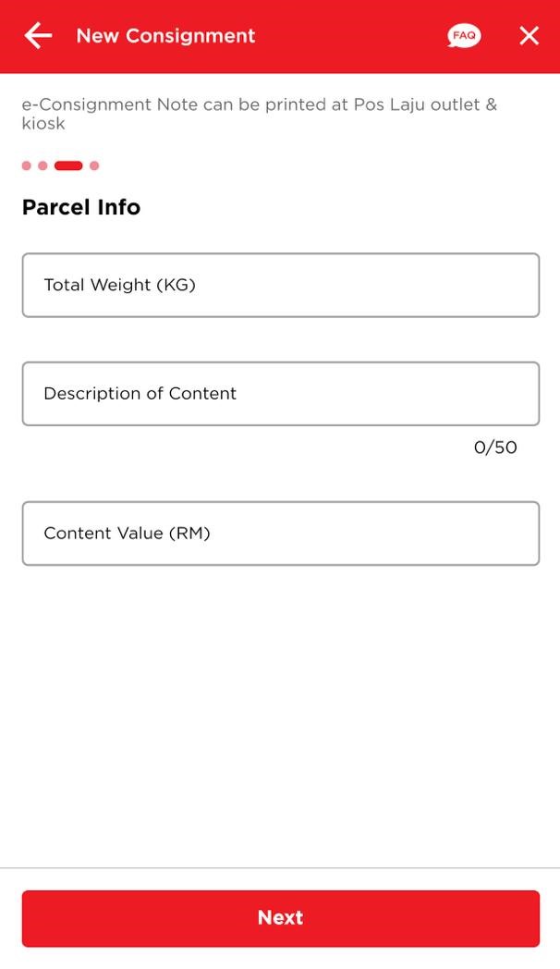The width and height of the screenshot is (560, 969).
Task: Tap the e-Consignment Note info text
Action: [259, 113]
